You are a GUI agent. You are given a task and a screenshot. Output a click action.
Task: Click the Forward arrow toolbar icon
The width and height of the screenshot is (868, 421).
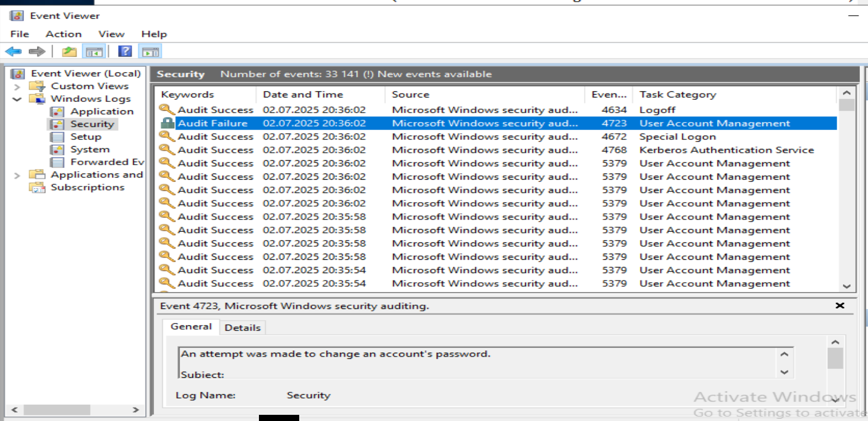point(37,52)
